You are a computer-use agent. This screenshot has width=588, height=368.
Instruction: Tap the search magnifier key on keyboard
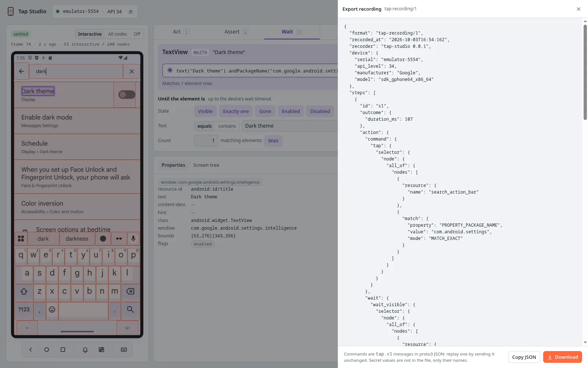[130, 309]
